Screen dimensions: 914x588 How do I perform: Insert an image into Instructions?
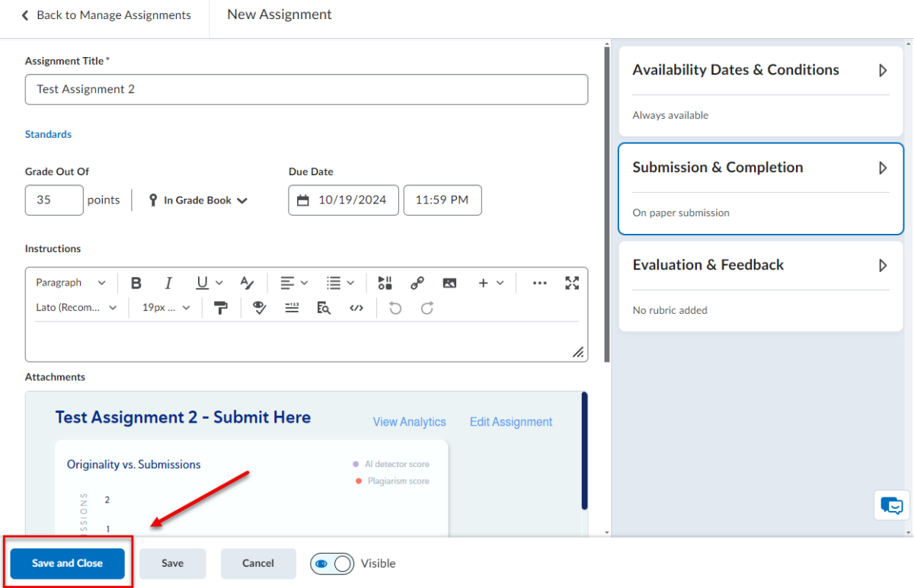tap(449, 283)
